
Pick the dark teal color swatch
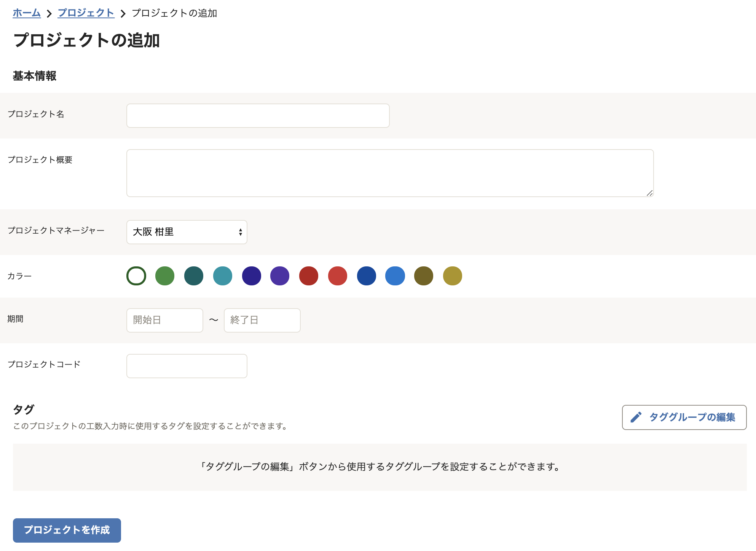[x=194, y=276]
